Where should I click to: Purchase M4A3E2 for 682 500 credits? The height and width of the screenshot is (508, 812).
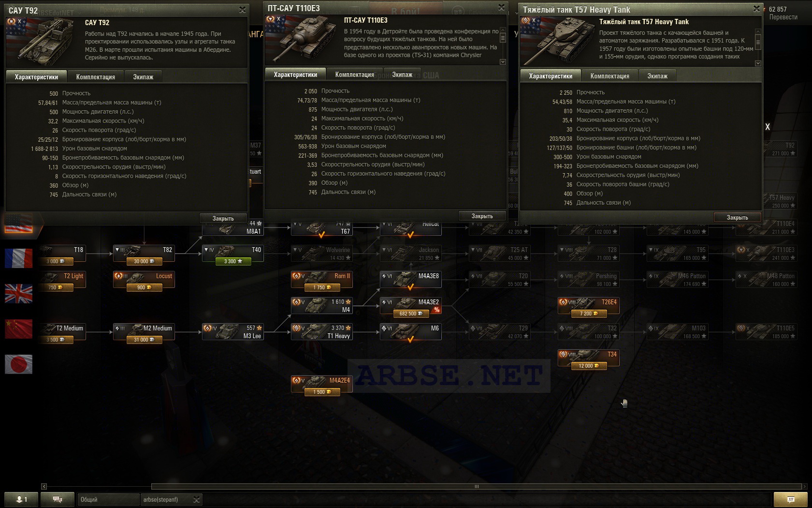click(x=411, y=314)
